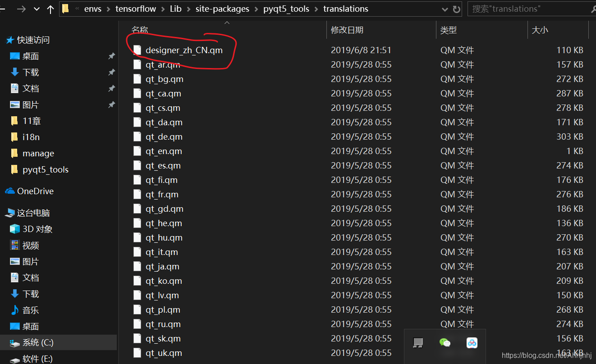Click file icon of qt_hu.qm
The image size is (596, 364).
pos(138,237)
